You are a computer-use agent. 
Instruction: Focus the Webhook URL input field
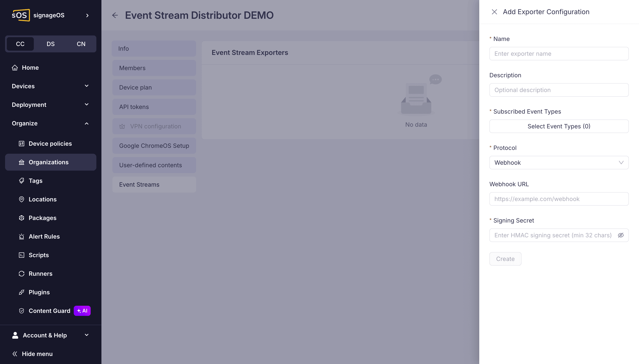[x=559, y=199]
